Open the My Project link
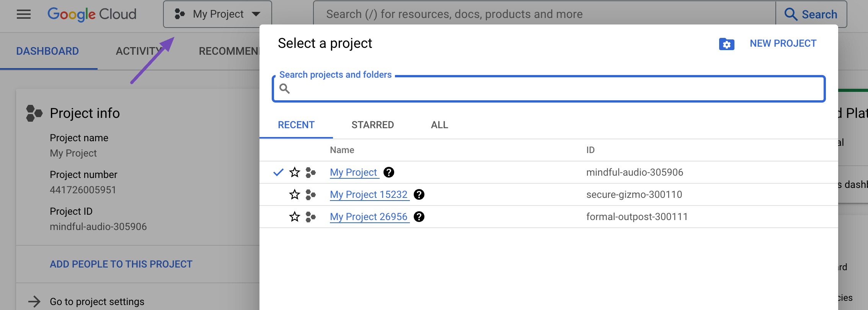This screenshot has height=310, width=868. 354,173
